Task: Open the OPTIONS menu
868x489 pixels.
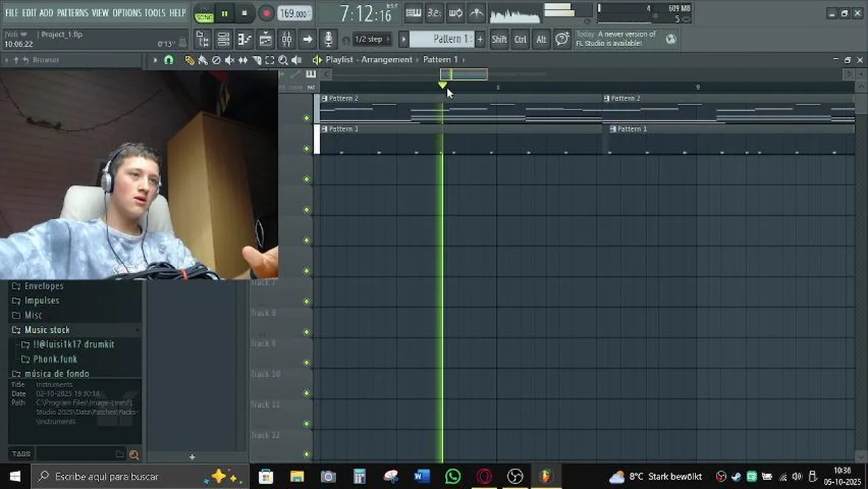Action: [126, 13]
